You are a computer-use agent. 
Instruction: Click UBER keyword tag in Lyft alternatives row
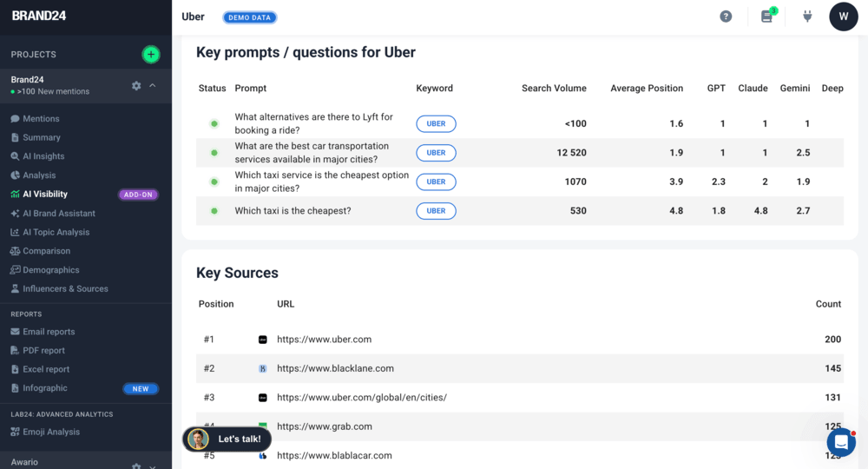click(x=437, y=123)
